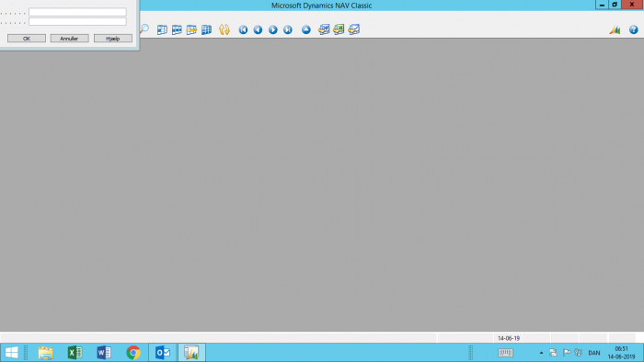Click the Send to Excel icon
The height and width of the screenshot is (362, 644).
click(x=339, y=29)
